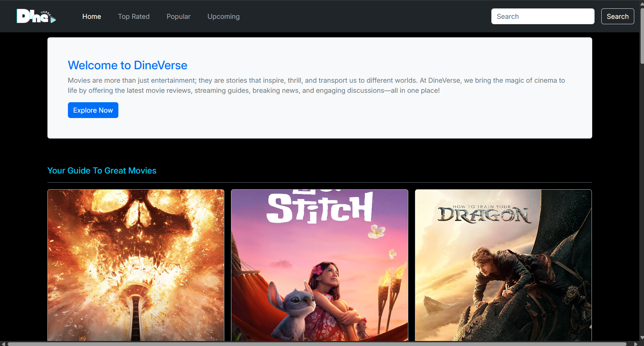This screenshot has height=346, width=644.
Task: Go to Top Rated movies
Action: (134, 16)
